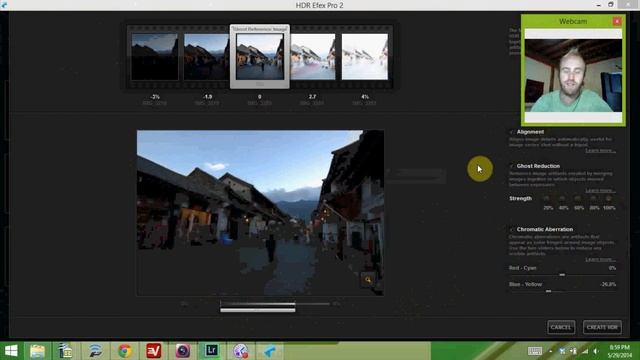Open Learn more link under Chromatic Aberration
The image size is (640, 360).
tap(600, 260)
